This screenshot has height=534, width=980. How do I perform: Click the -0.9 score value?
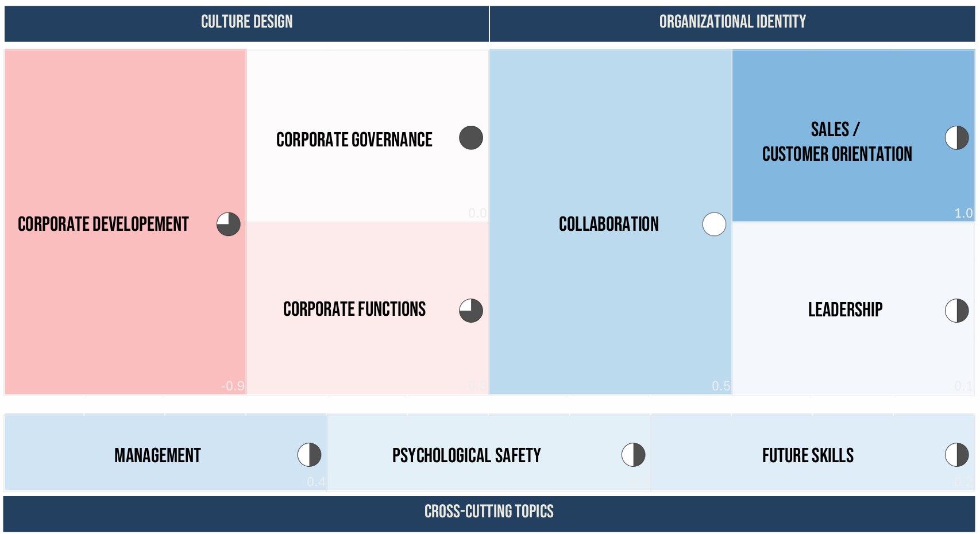(x=233, y=386)
